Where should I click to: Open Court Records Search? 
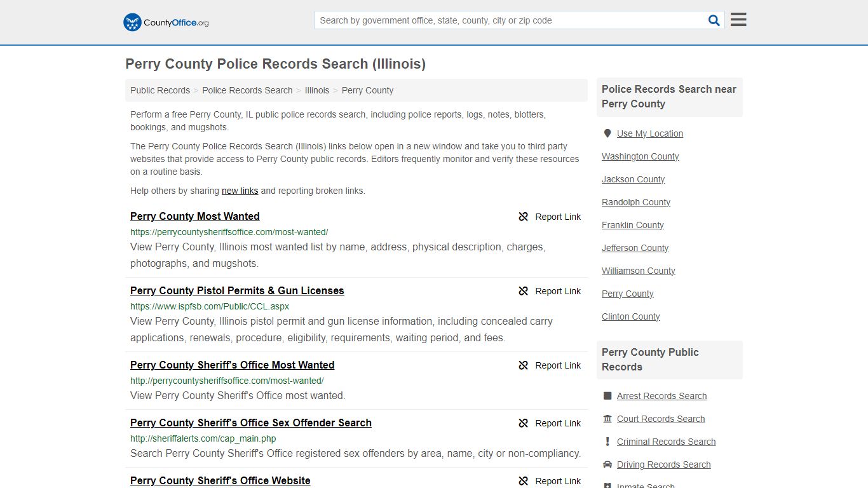661,419
